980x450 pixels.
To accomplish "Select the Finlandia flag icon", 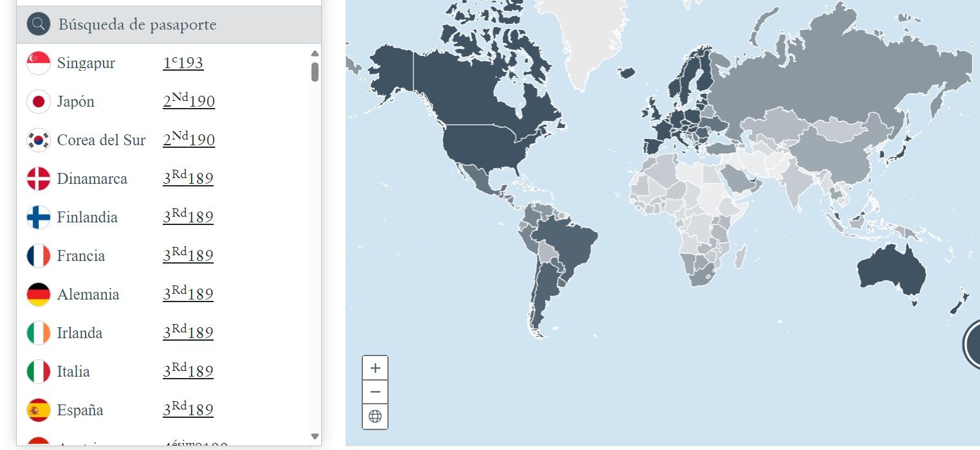I will [x=39, y=217].
